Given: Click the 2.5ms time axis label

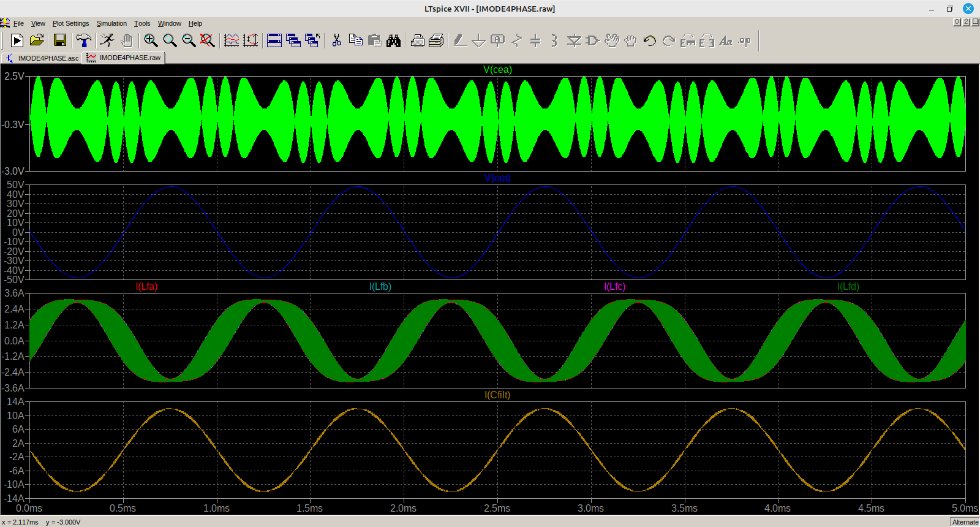Looking at the screenshot, I should (x=497, y=509).
